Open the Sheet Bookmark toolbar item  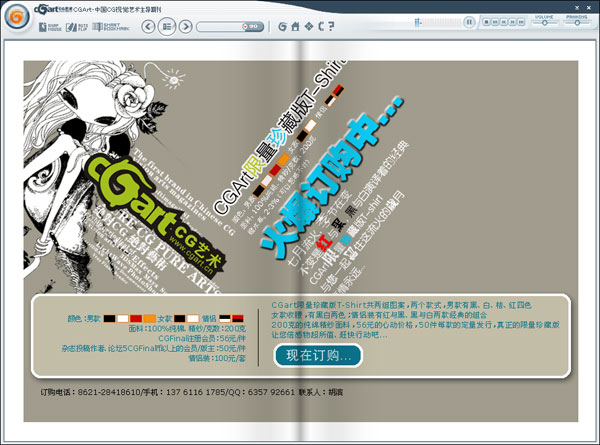111,27
